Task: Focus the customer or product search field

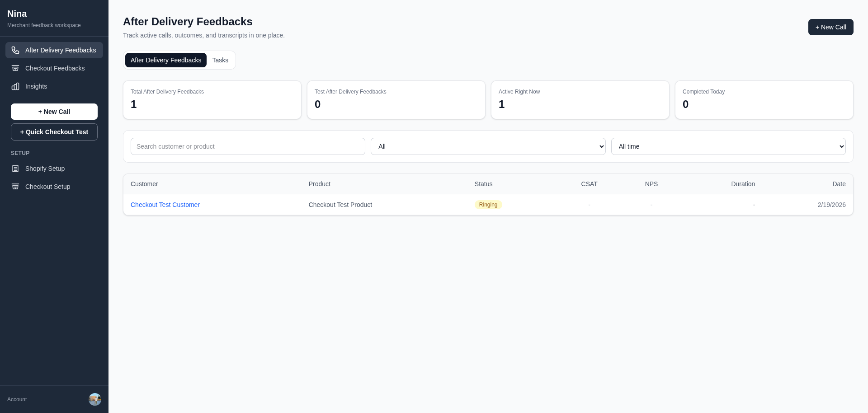Action: [248, 146]
